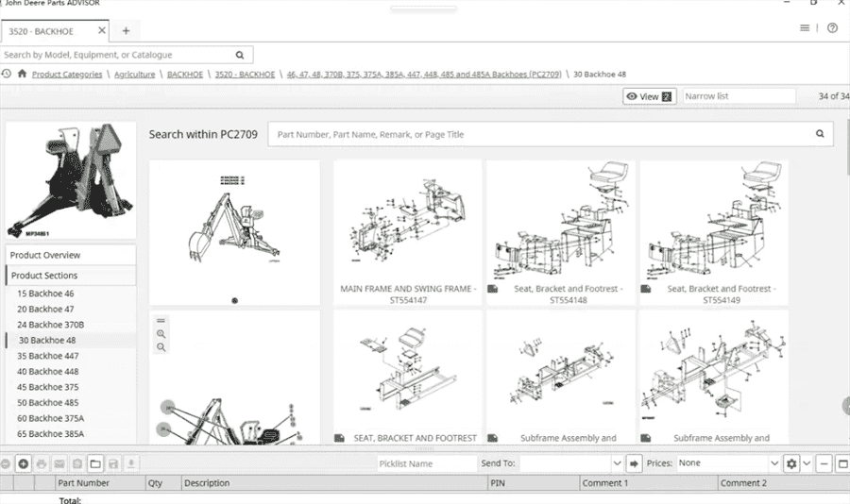Screen dimensions: 850x504
Task: Remove picklist item with minus circle icon
Action: (x=6, y=464)
